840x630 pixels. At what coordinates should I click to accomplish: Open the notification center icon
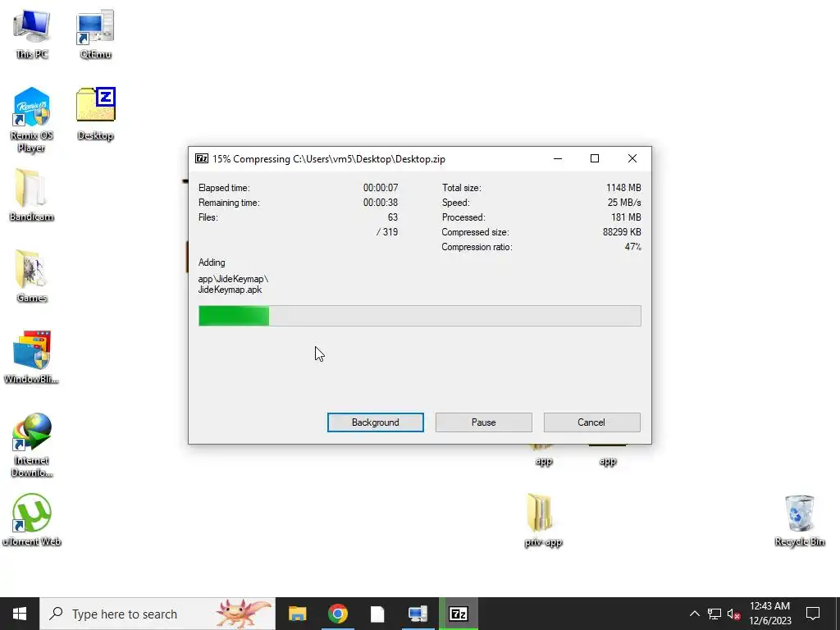(x=813, y=614)
